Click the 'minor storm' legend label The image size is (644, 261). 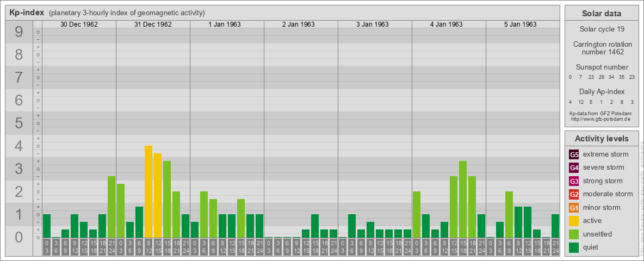click(602, 207)
